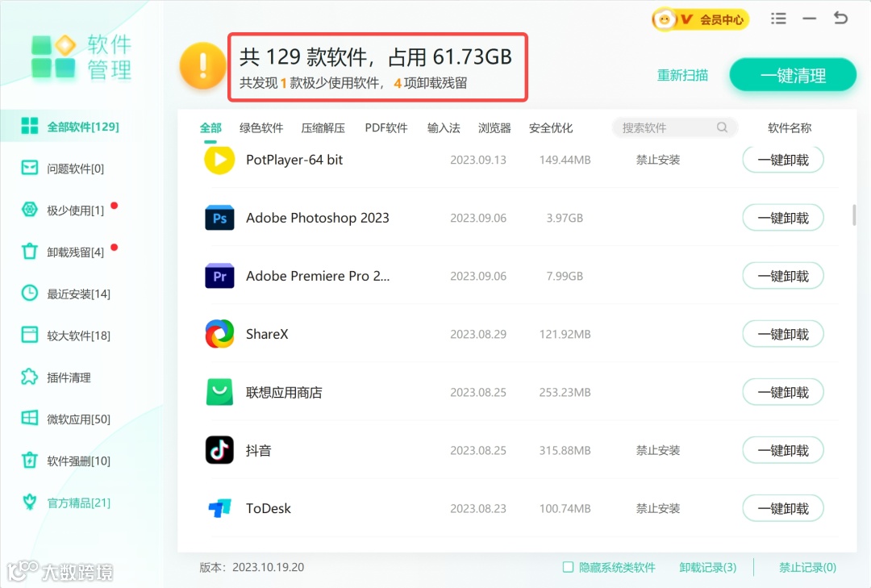
Task: Switch to 浏览器 tab
Action: [494, 127]
